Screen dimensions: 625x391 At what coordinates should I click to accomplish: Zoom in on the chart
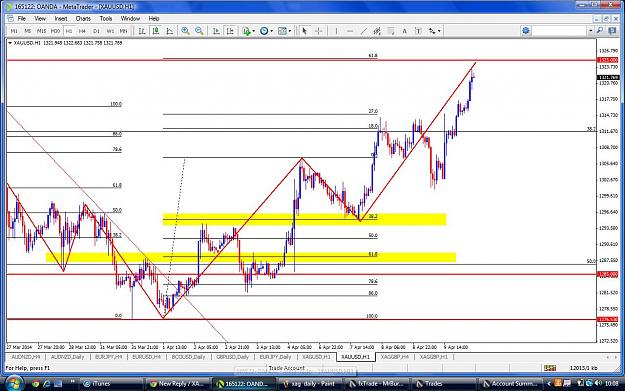185,31
